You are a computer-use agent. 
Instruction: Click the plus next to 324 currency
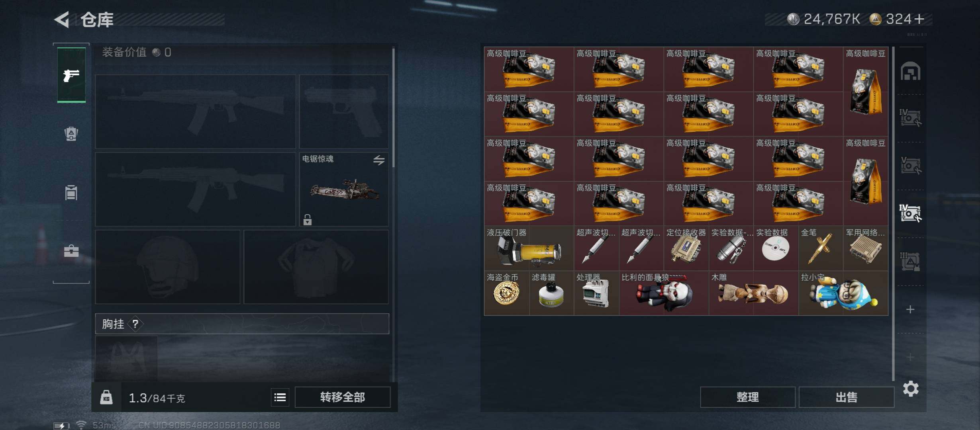click(x=919, y=19)
